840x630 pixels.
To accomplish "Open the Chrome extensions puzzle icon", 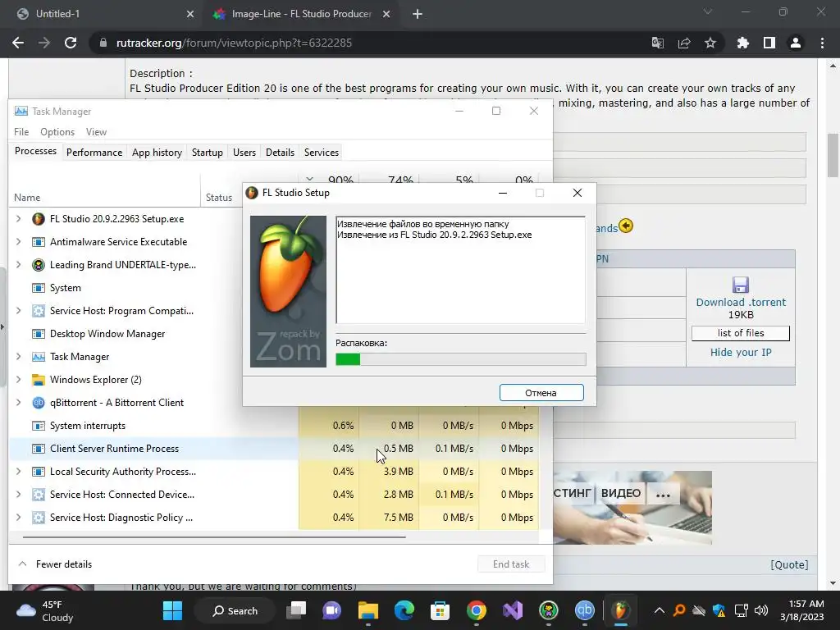I will (x=743, y=43).
